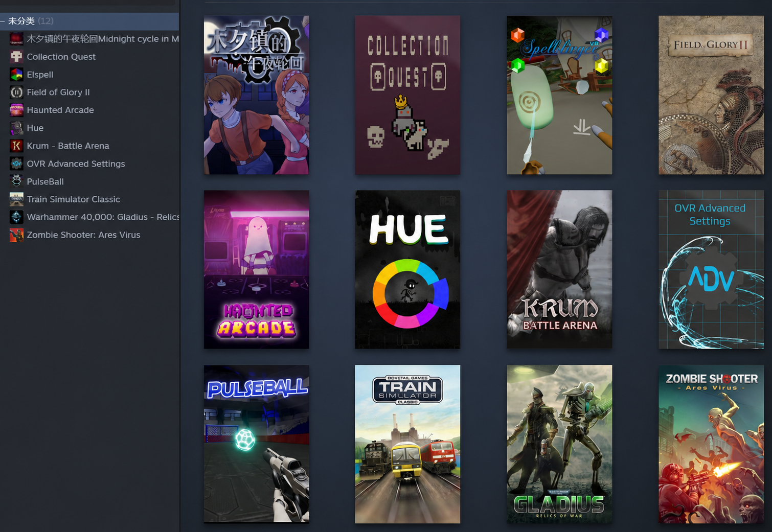Open the OVR Advanced Settings cover tile
Viewport: 772px width, 532px height.
pos(711,270)
